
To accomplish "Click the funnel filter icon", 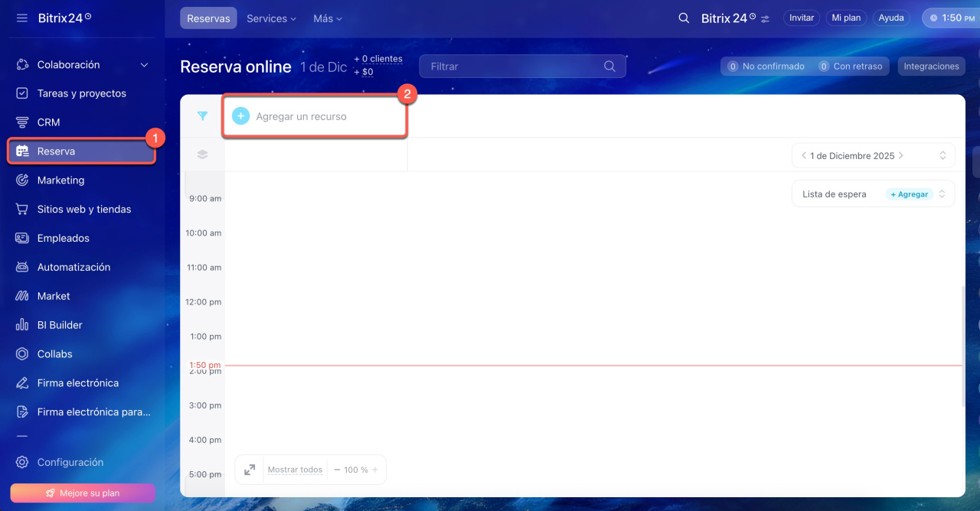I will pyautogui.click(x=202, y=116).
